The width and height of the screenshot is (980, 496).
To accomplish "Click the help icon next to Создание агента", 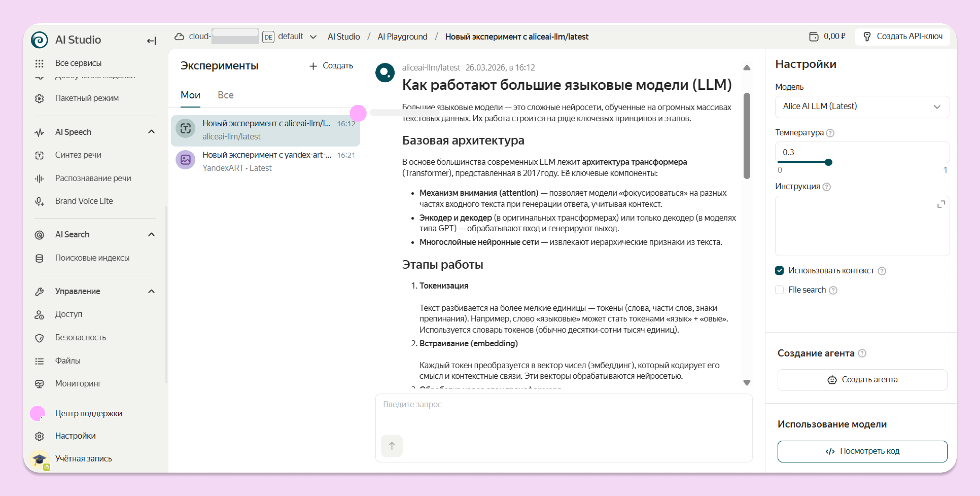I will tap(862, 353).
